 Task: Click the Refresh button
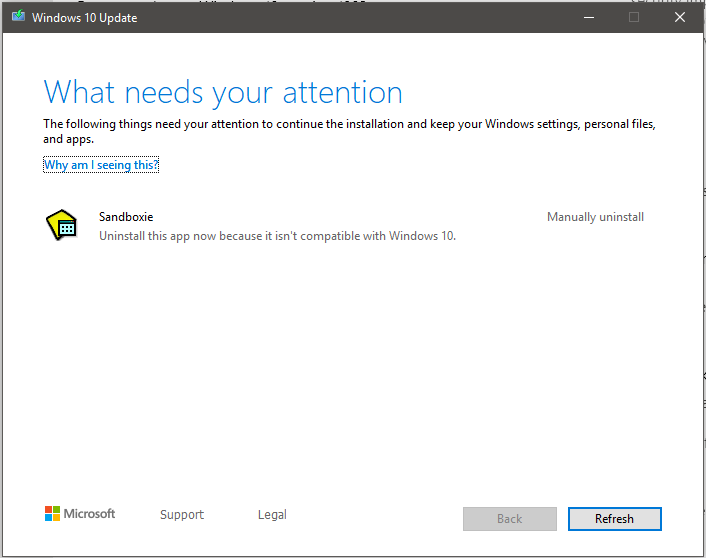[x=615, y=519]
